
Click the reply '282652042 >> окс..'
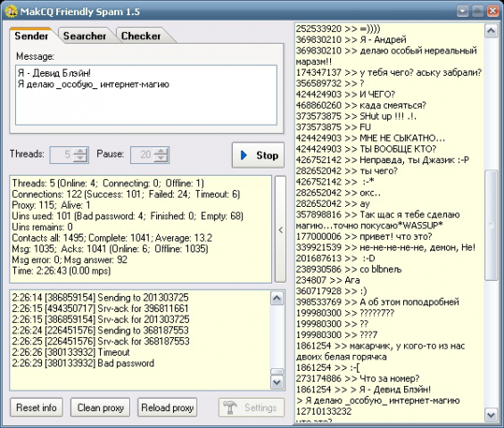coord(338,193)
